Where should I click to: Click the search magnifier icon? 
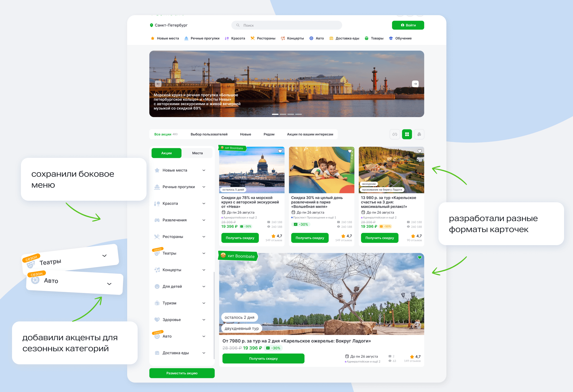click(x=238, y=25)
